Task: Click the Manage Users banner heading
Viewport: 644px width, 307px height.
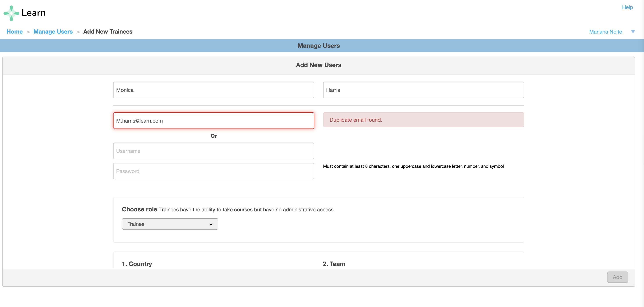Action: pyautogui.click(x=318, y=46)
